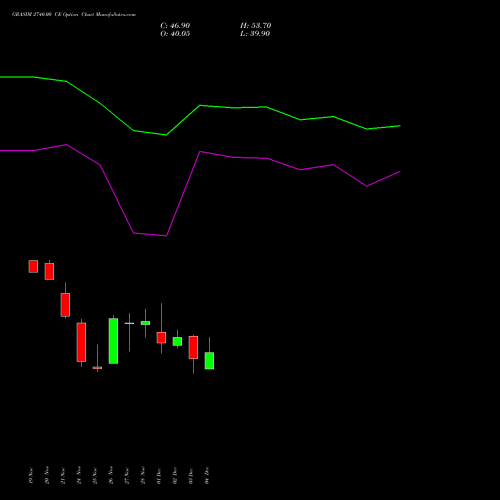Image resolution: width=500 pixels, height=500 pixels.
Task: Click the small green candle above 02 Dec
Action: click(177, 341)
